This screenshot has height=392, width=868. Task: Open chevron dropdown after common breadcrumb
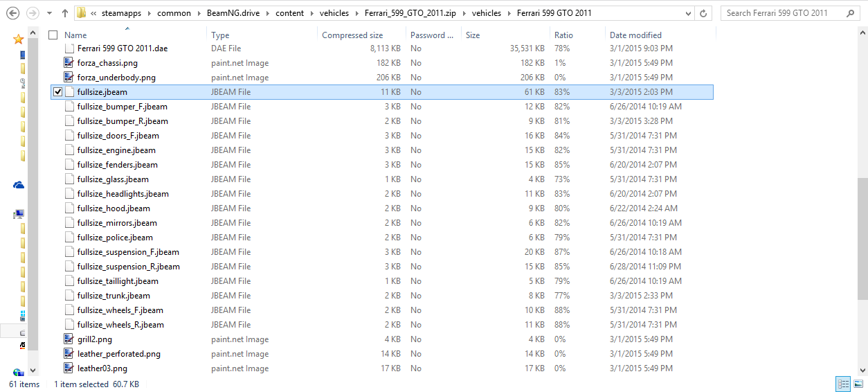tap(199, 13)
